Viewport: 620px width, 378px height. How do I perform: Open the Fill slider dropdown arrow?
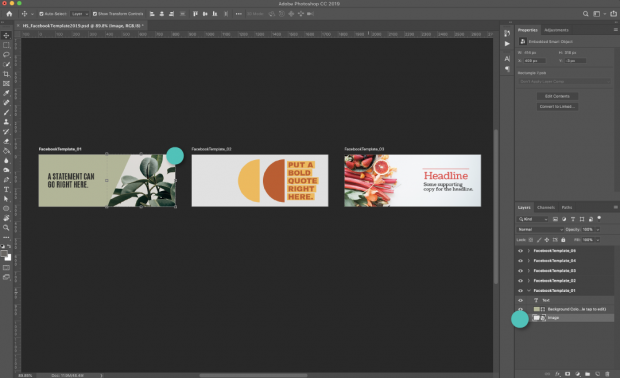[597, 240]
